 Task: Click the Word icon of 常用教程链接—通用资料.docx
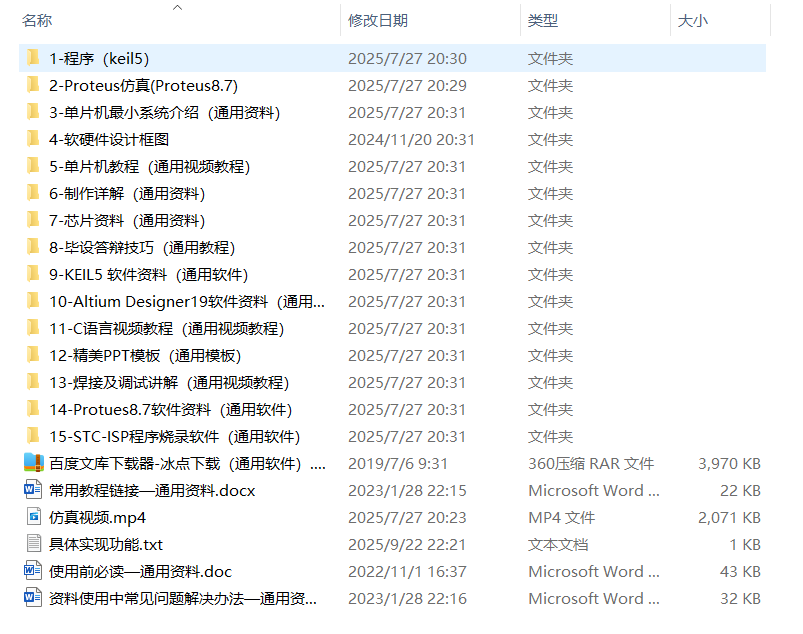(33, 490)
